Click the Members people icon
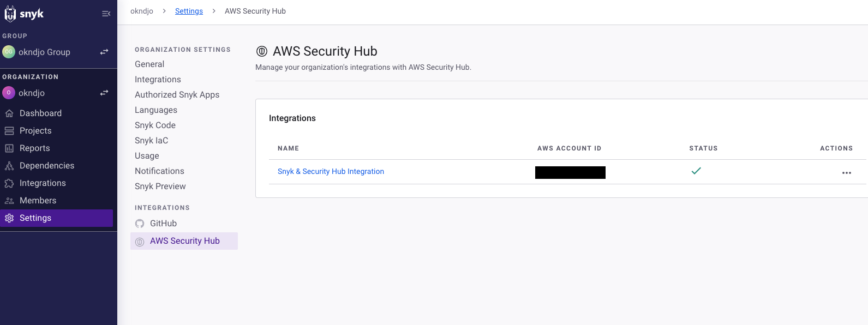Image resolution: width=868 pixels, height=325 pixels. [9, 201]
